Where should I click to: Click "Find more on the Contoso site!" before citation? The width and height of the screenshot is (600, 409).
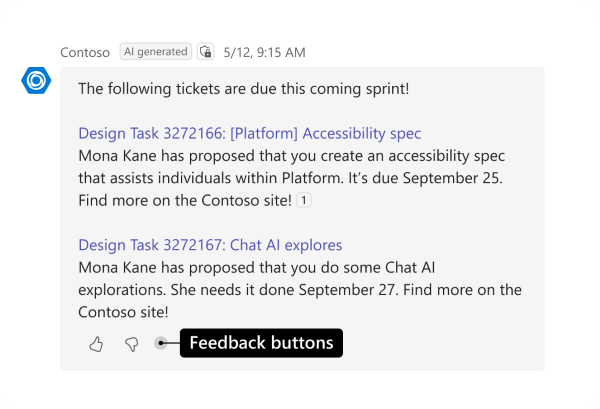[x=185, y=201]
